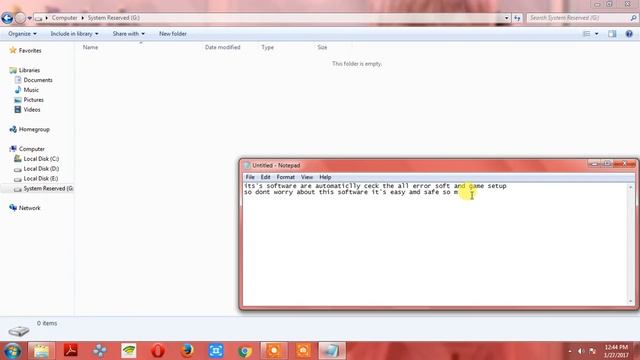Screen dimensions: 640x360
Task: Open Documents library
Action: point(38,80)
